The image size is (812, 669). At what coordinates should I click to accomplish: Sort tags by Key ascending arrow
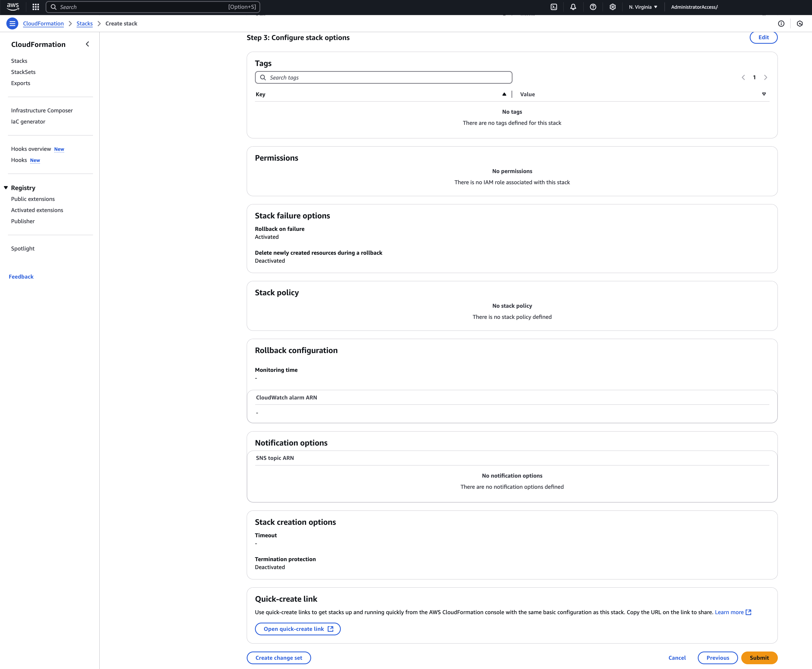(504, 94)
